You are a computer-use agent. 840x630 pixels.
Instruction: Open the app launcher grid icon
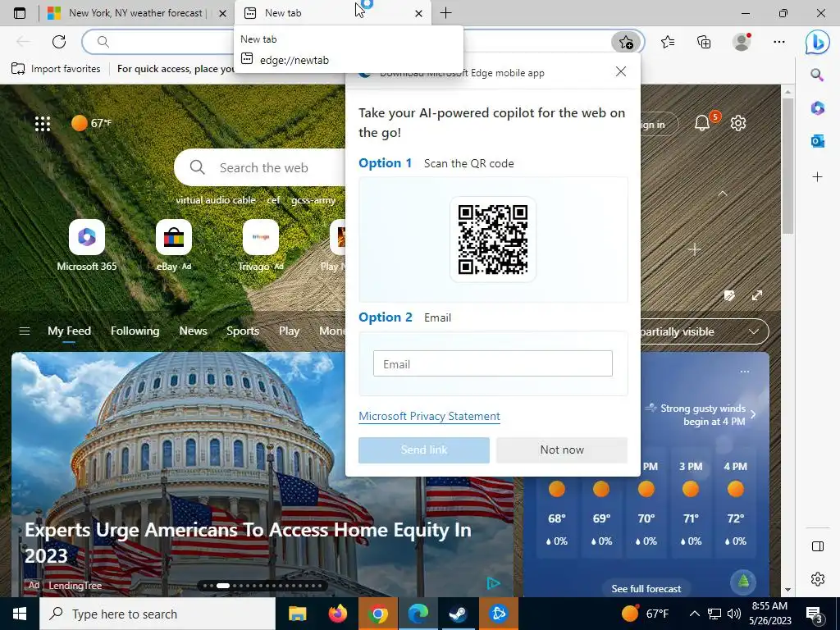tap(43, 124)
